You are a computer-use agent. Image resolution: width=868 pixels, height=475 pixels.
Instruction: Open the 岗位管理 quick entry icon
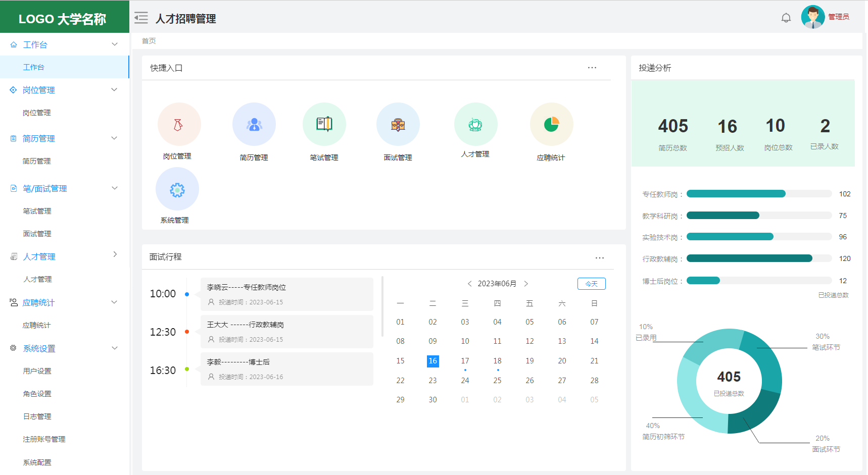click(179, 125)
